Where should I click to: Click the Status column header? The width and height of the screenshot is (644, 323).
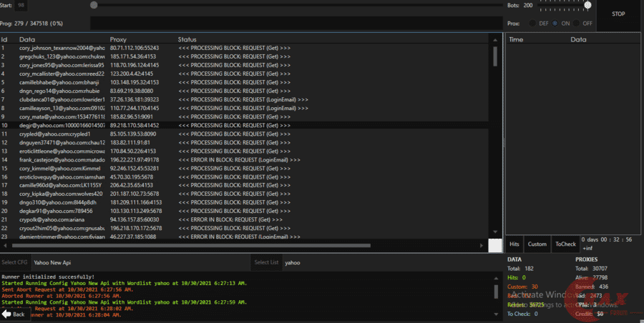click(x=187, y=39)
